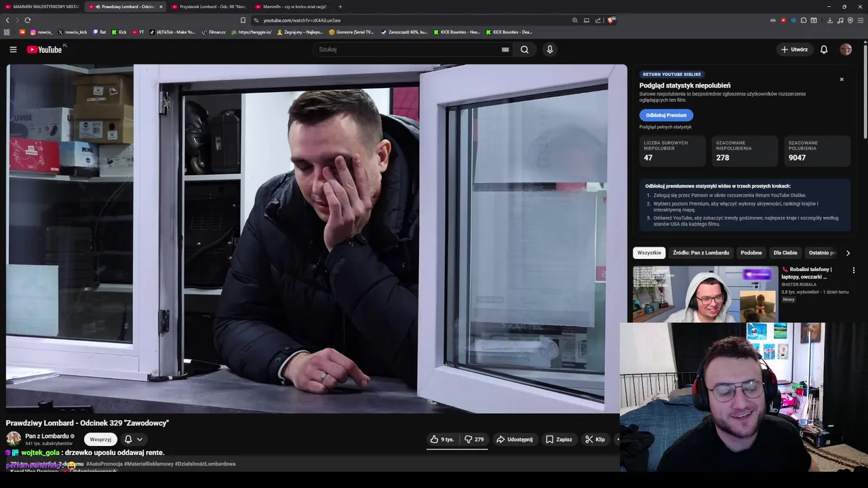This screenshot has width=868, height=488.
Task: Open the account avatar menu
Action: (846, 49)
